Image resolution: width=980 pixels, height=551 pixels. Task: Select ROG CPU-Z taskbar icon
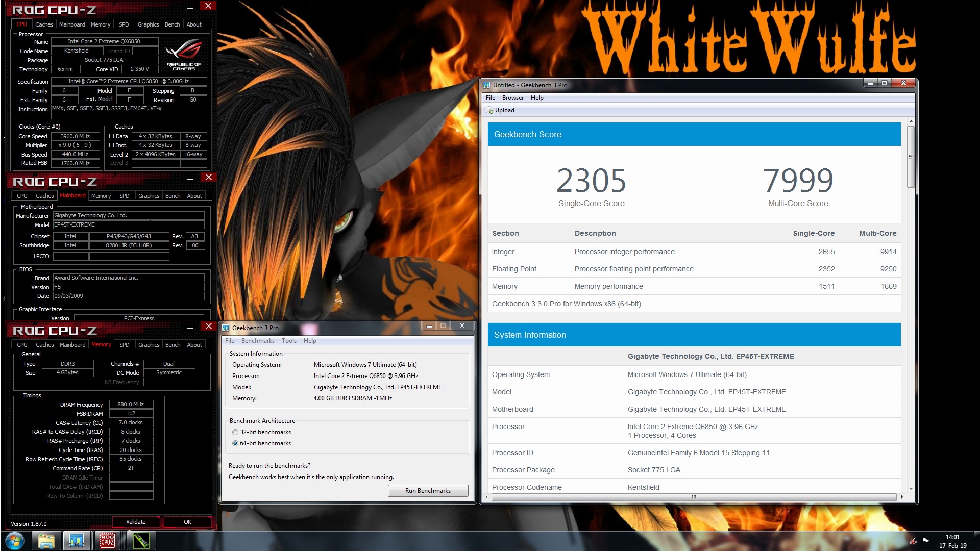108,541
